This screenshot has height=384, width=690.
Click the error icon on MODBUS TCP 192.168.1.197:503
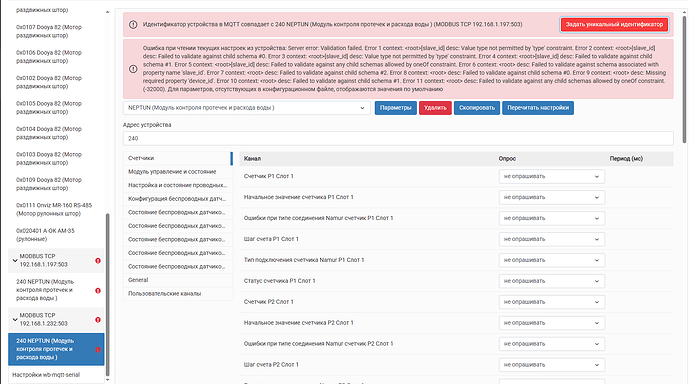click(x=98, y=261)
